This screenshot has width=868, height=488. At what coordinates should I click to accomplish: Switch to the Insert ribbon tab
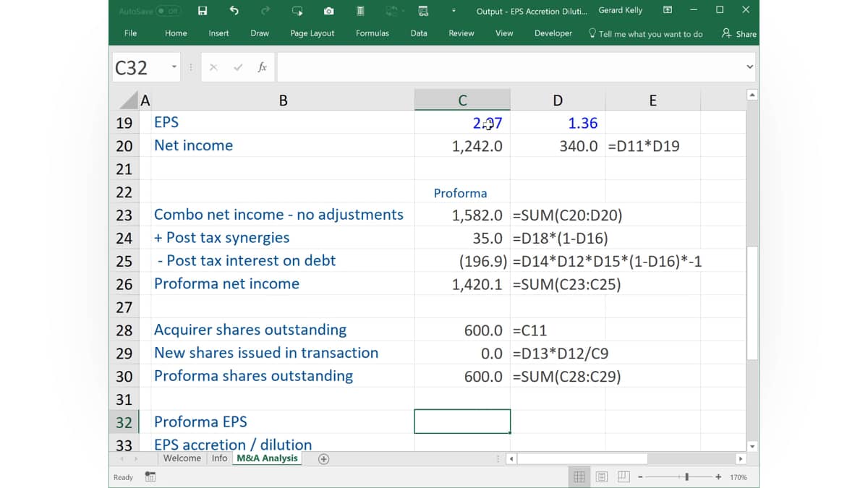(x=218, y=33)
